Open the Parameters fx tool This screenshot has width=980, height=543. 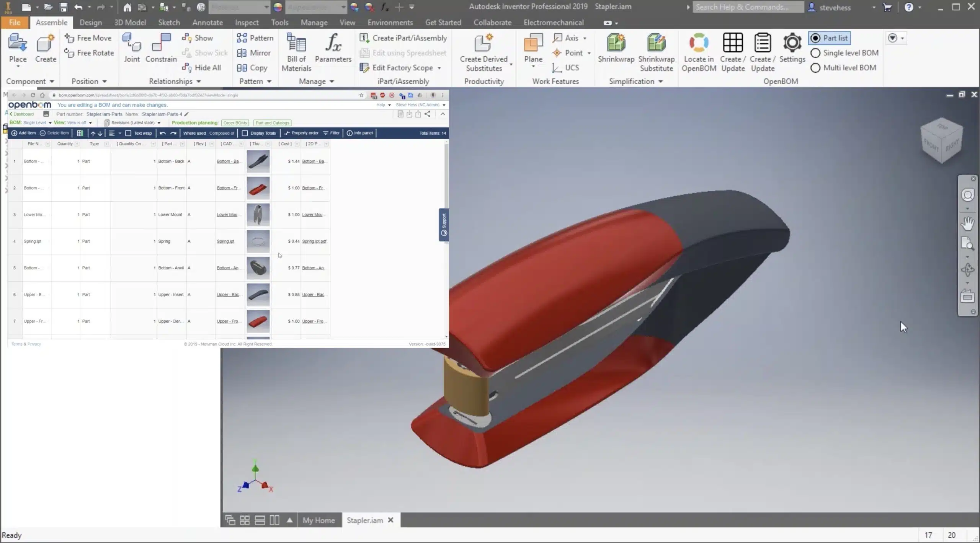[x=333, y=48]
